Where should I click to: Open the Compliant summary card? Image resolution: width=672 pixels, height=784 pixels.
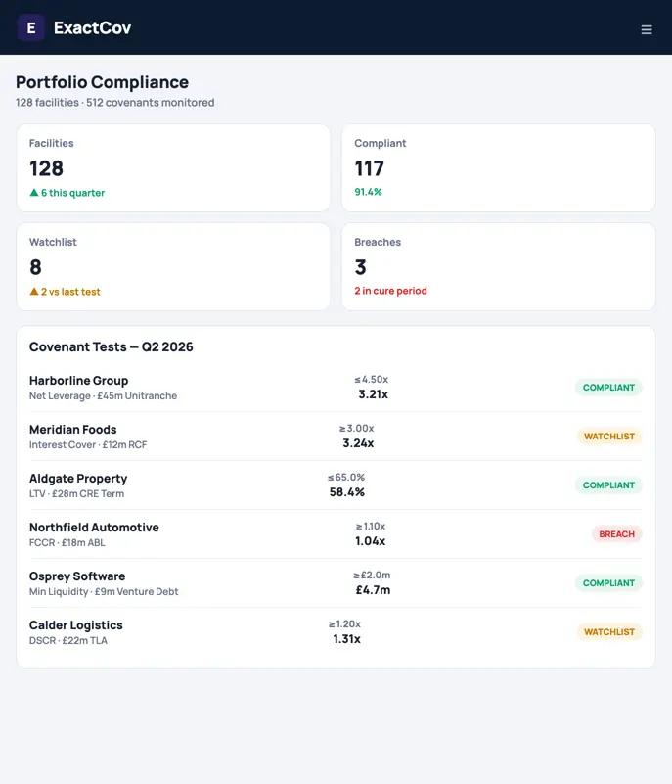click(499, 168)
